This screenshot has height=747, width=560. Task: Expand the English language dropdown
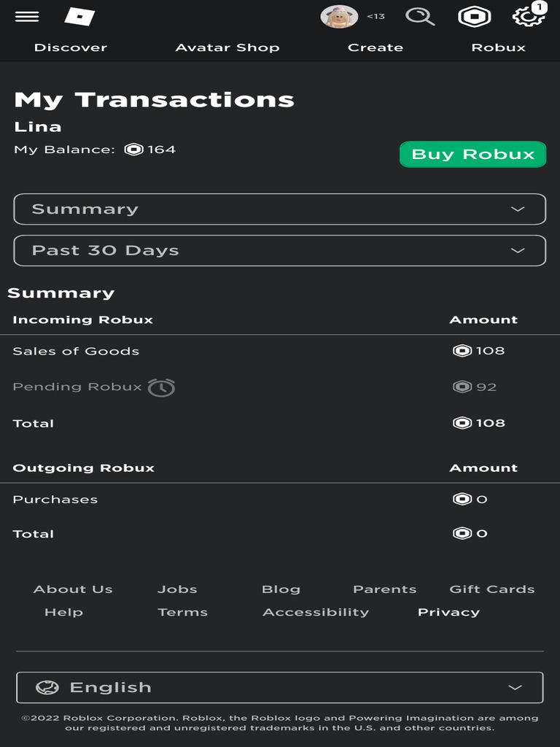(x=280, y=687)
